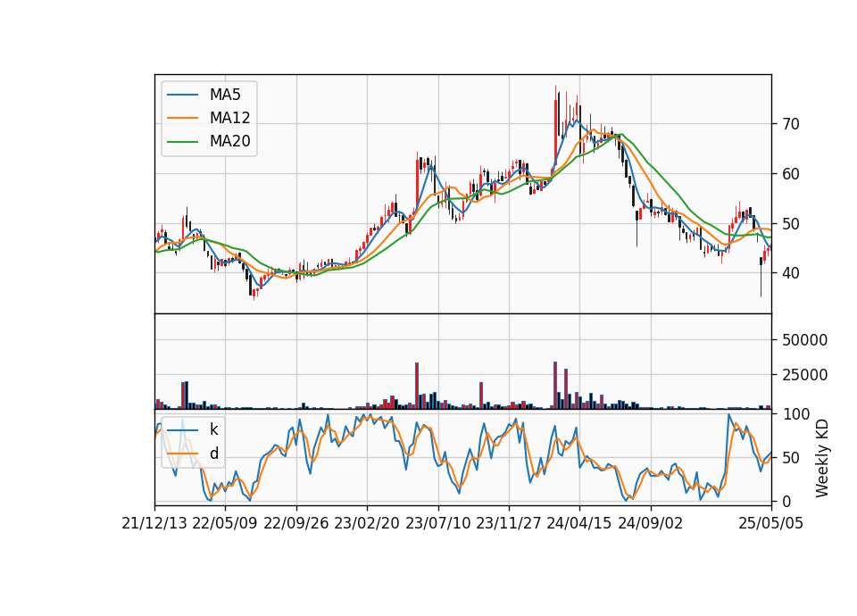This screenshot has width=857, height=616.
Task: Click the price axis 50 tick label
Action: tap(790, 223)
